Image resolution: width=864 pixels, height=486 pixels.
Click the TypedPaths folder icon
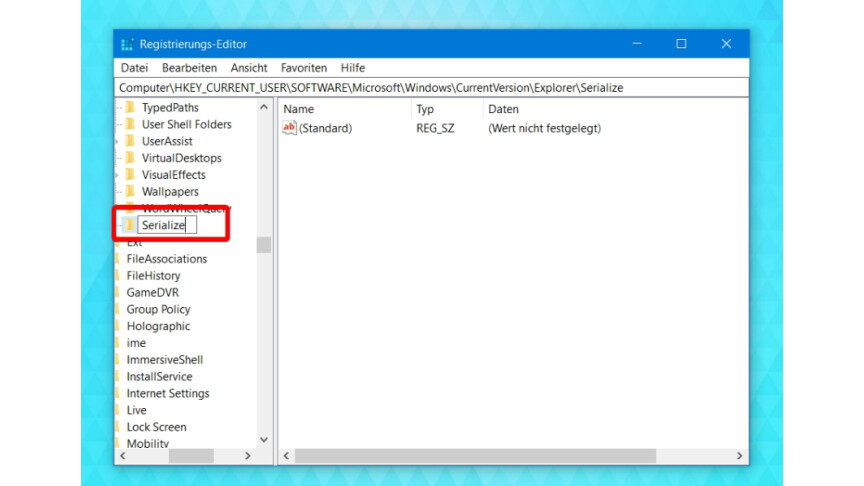[x=130, y=107]
